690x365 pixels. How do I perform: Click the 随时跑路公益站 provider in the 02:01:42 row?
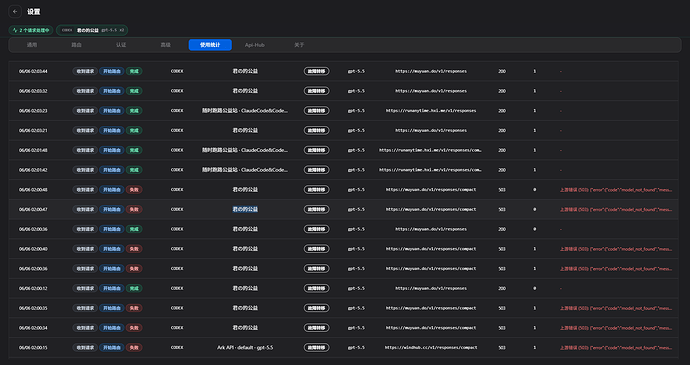(x=245, y=170)
